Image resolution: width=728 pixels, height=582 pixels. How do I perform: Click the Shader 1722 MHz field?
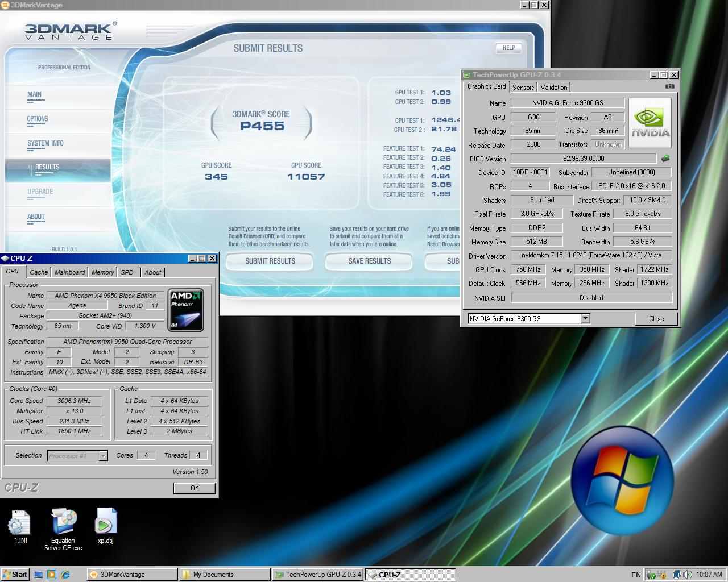coord(655,269)
